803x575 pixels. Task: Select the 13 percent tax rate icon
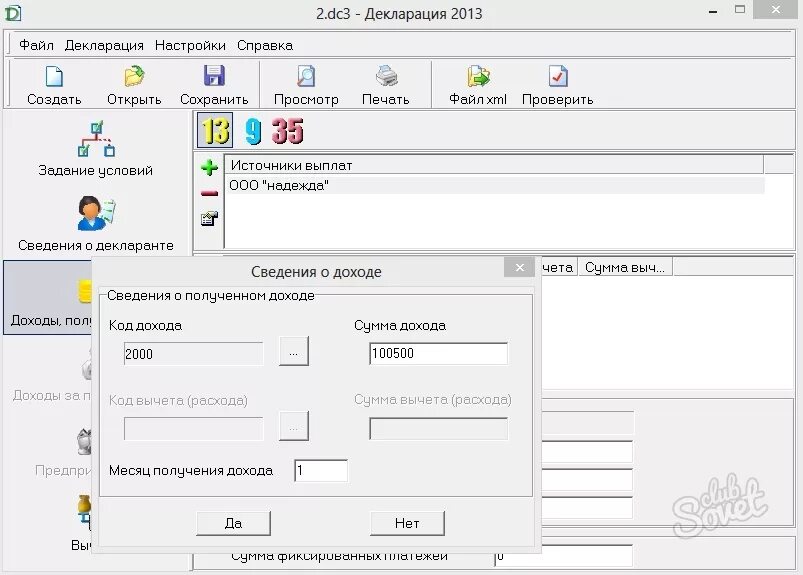pyautogui.click(x=215, y=131)
